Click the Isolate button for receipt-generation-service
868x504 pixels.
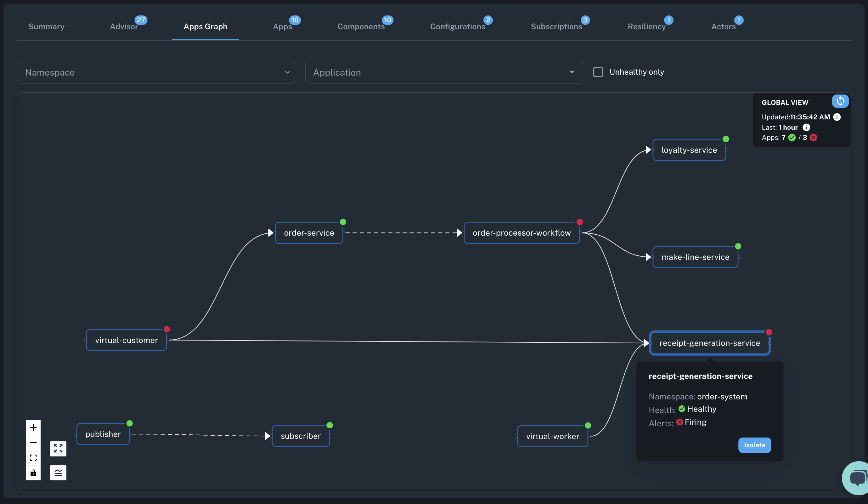[x=754, y=444]
